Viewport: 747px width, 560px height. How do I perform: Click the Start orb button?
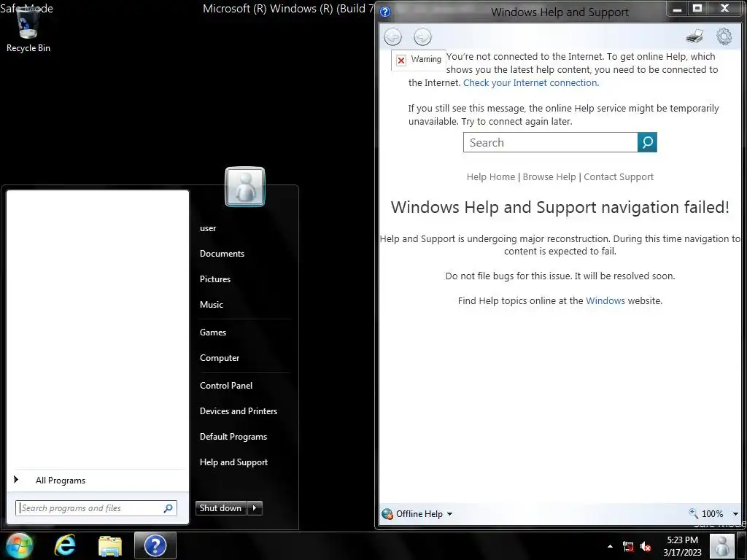point(19,545)
